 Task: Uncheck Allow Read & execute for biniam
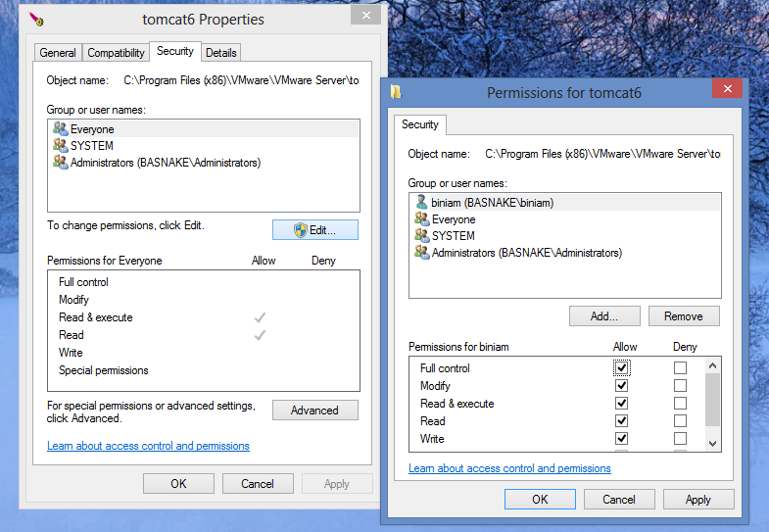(621, 403)
